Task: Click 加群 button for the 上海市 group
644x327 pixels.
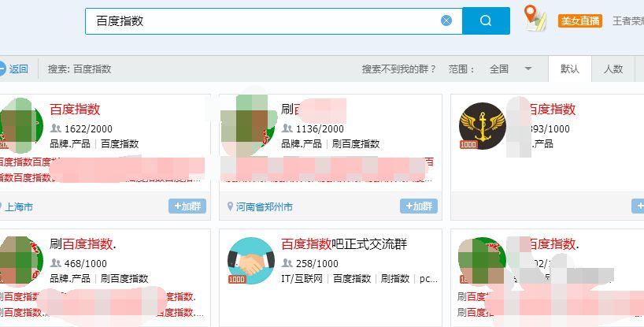Action: [187, 206]
